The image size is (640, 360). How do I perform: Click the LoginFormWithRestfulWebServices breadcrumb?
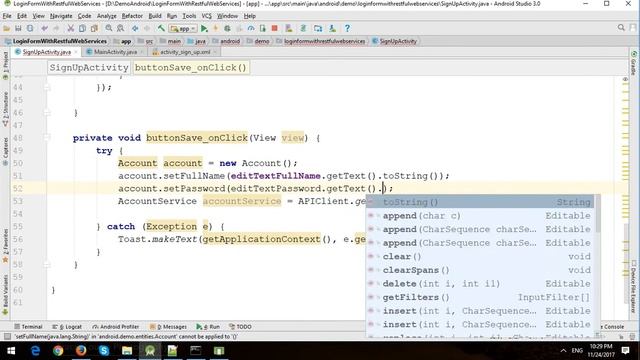point(60,41)
